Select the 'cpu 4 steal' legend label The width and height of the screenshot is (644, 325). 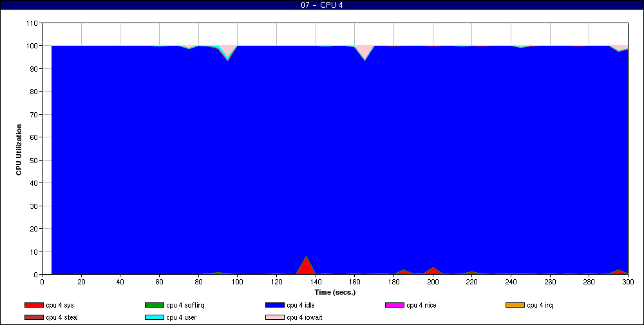62,318
